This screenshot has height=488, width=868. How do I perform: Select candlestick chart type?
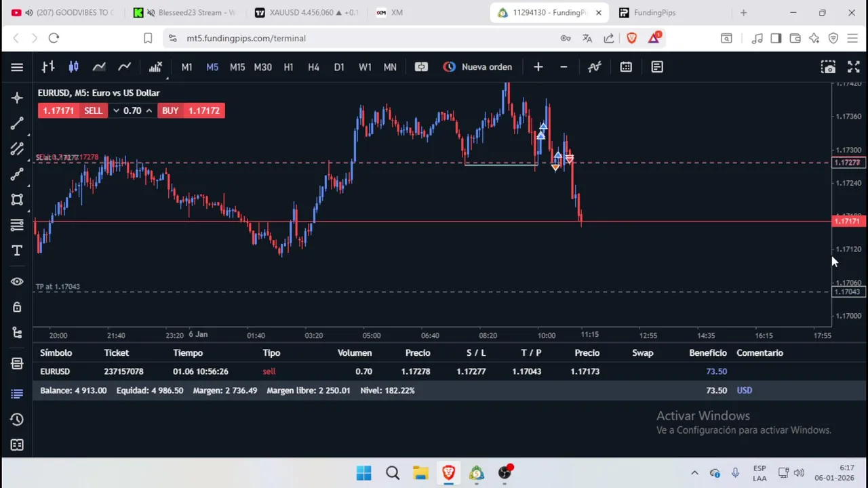[x=73, y=67]
